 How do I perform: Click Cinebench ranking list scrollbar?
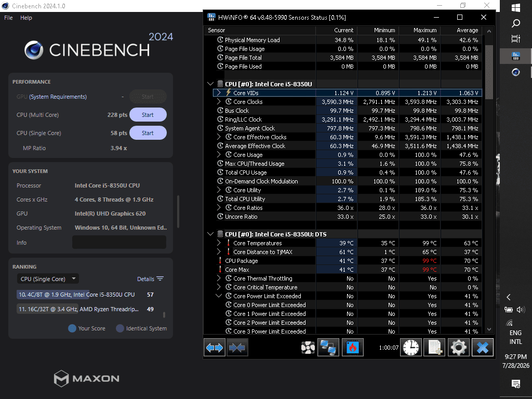click(164, 315)
